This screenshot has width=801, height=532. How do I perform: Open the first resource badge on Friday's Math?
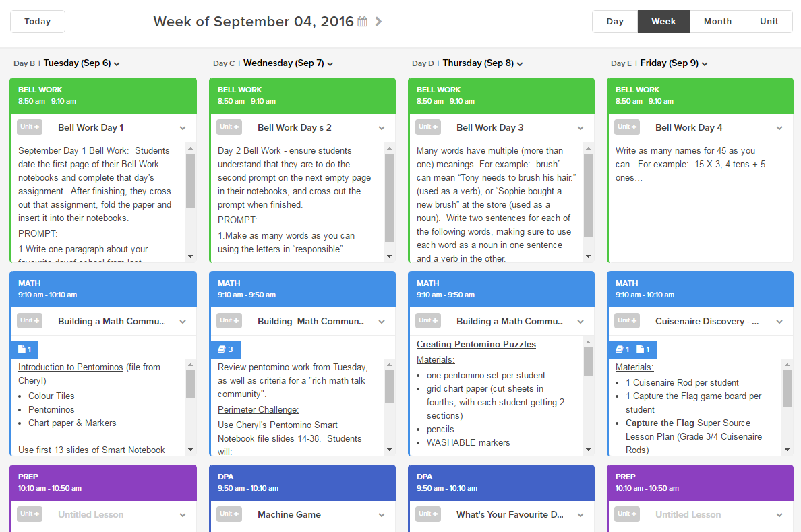click(x=621, y=349)
